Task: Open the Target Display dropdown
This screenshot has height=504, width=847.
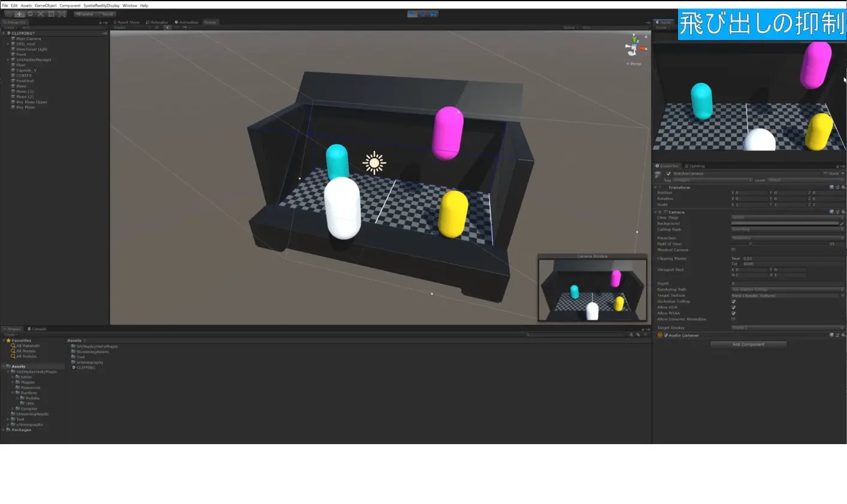Action: [787, 327]
